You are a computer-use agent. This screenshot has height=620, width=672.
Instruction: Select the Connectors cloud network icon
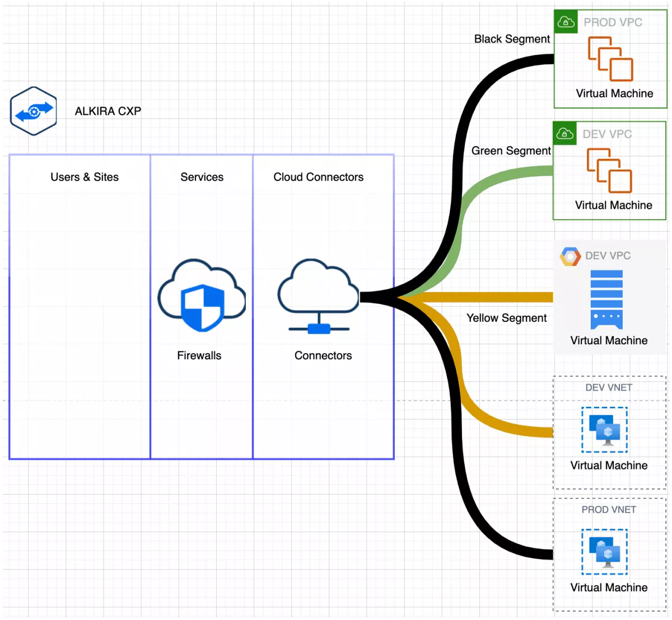tap(319, 297)
